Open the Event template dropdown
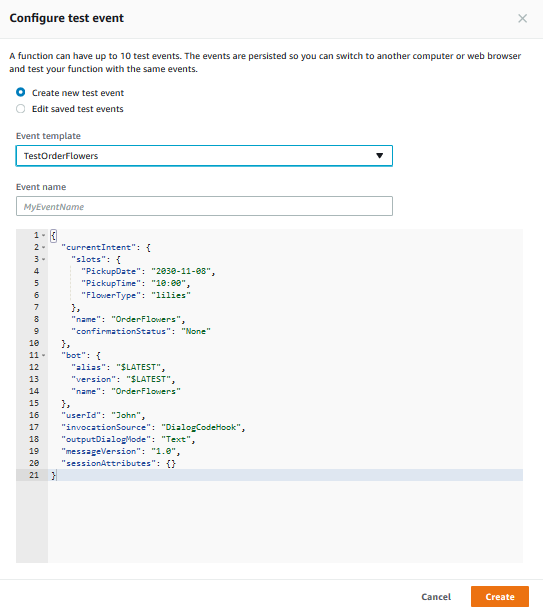The image size is (543, 614). 204,156
